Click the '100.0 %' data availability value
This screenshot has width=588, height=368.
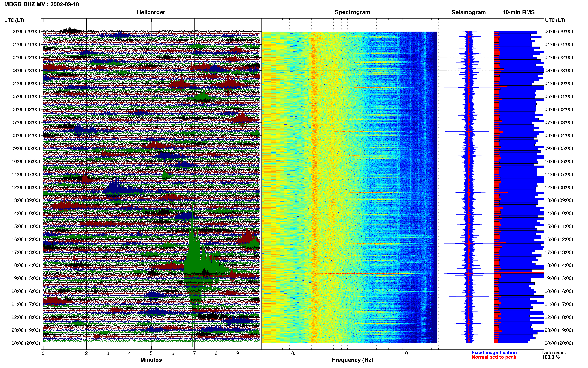tap(551, 357)
